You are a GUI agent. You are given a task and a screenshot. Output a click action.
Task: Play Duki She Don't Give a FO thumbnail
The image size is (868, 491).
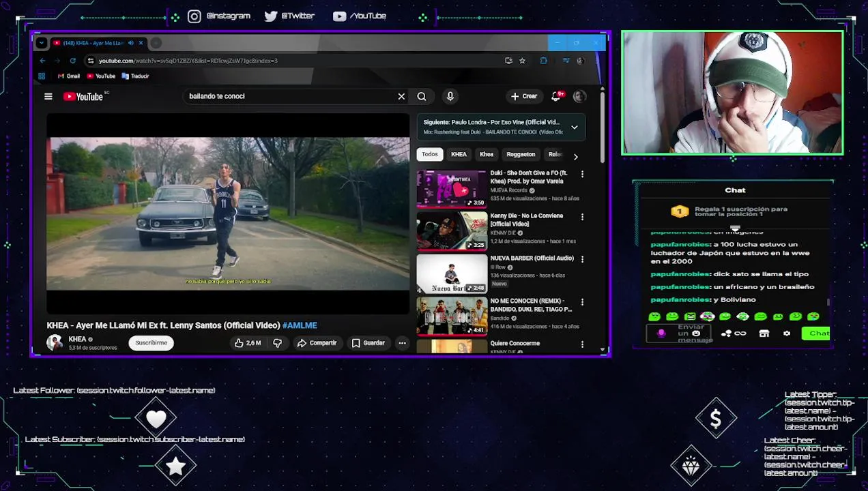[452, 188]
